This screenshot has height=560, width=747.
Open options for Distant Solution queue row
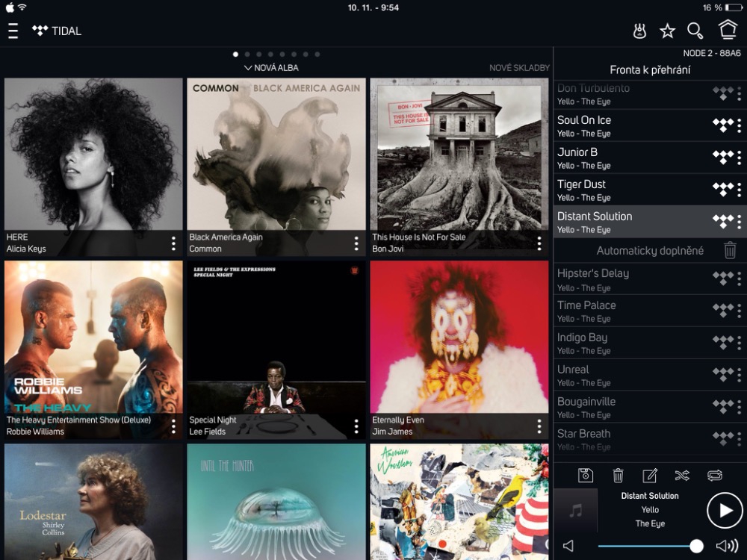coord(739,222)
